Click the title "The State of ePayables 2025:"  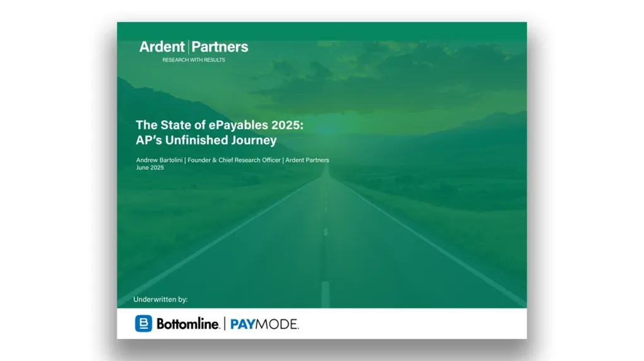click(220, 125)
